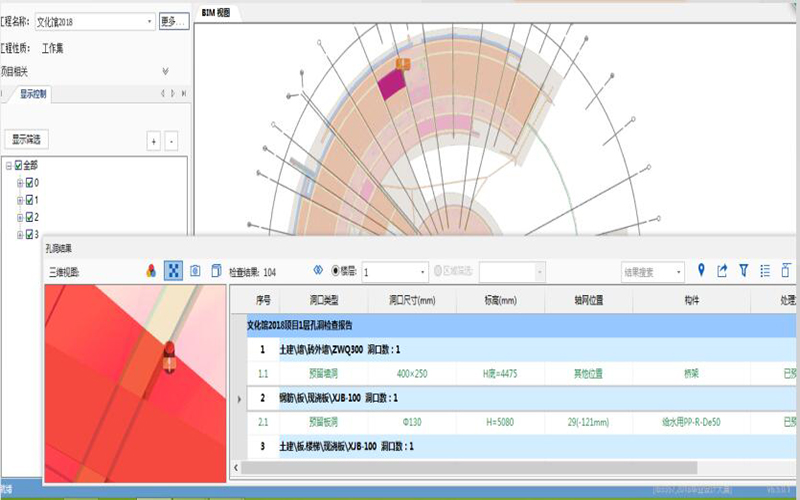Click the H=5080 elevation cell
This screenshot has width=800, height=500.
pos(501,422)
